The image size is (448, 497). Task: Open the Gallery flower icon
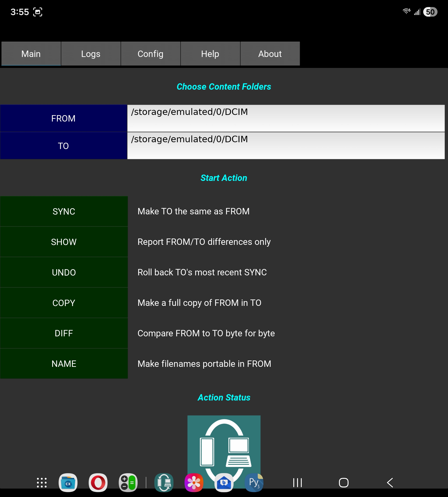[x=194, y=482]
